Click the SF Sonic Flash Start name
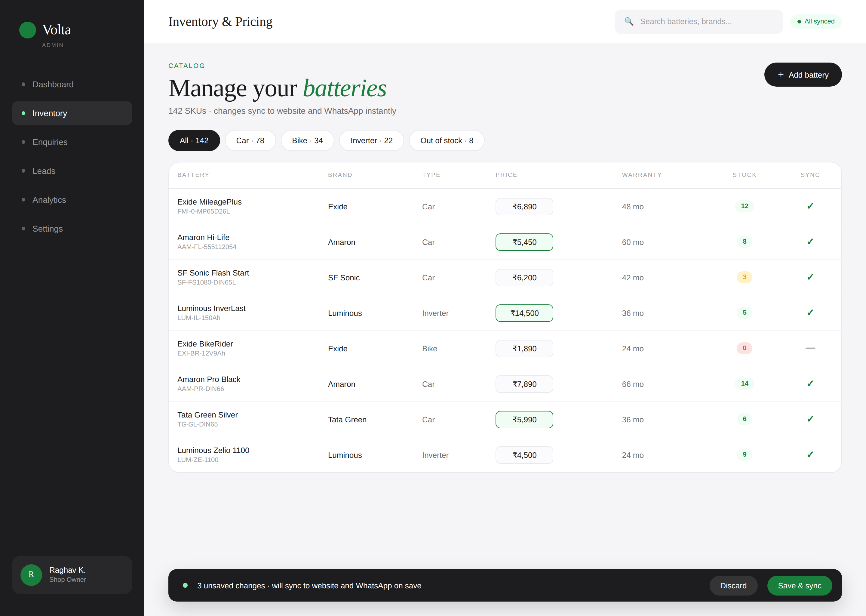 click(x=213, y=273)
